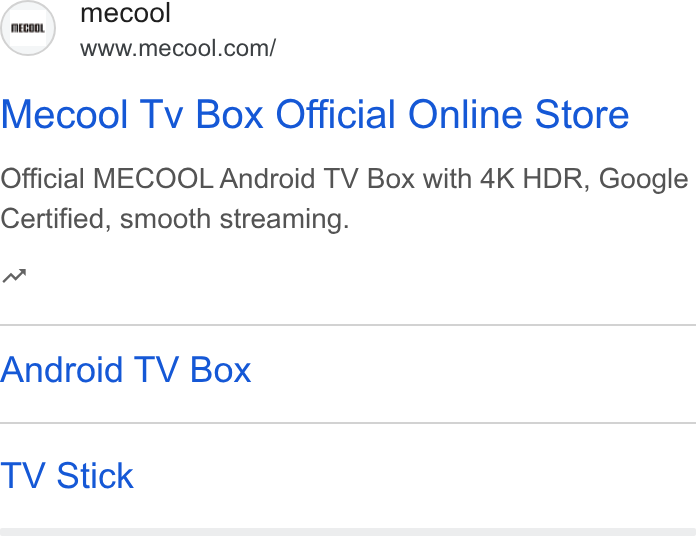Click the word MECOOL in description text
This screenshot has width=696, height=536.
(x=153, y=179)
